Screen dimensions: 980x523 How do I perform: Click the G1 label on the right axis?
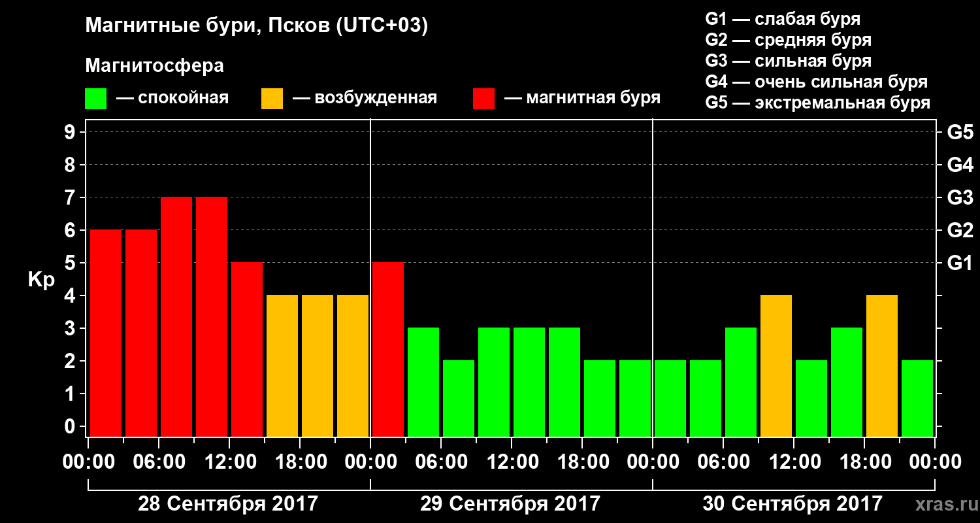pyautogui.click(x=960, y=263)
